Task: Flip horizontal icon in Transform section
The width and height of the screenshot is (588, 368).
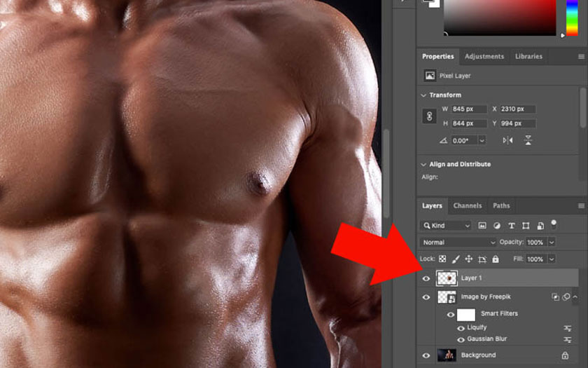Action: [507, 140]
